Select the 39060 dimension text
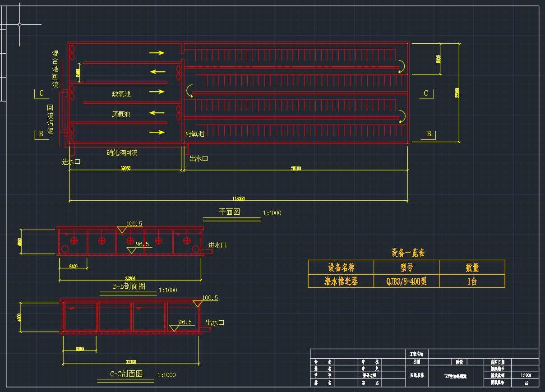The height and width of the screenshot is (392, 545). [125, 168]
